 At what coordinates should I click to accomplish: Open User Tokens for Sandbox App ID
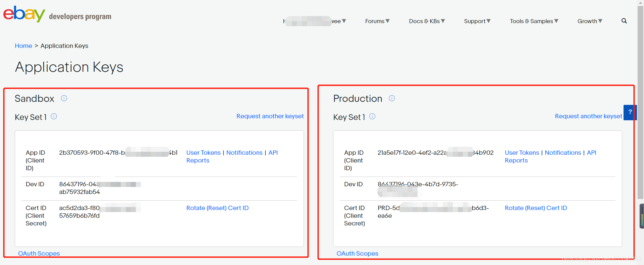click(203, 152)
